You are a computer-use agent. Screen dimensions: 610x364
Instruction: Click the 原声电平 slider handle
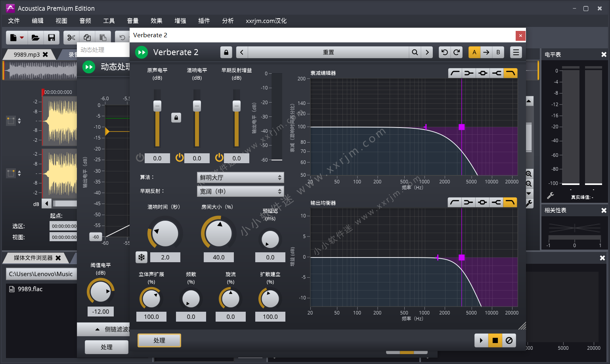(x=157, y=106)
